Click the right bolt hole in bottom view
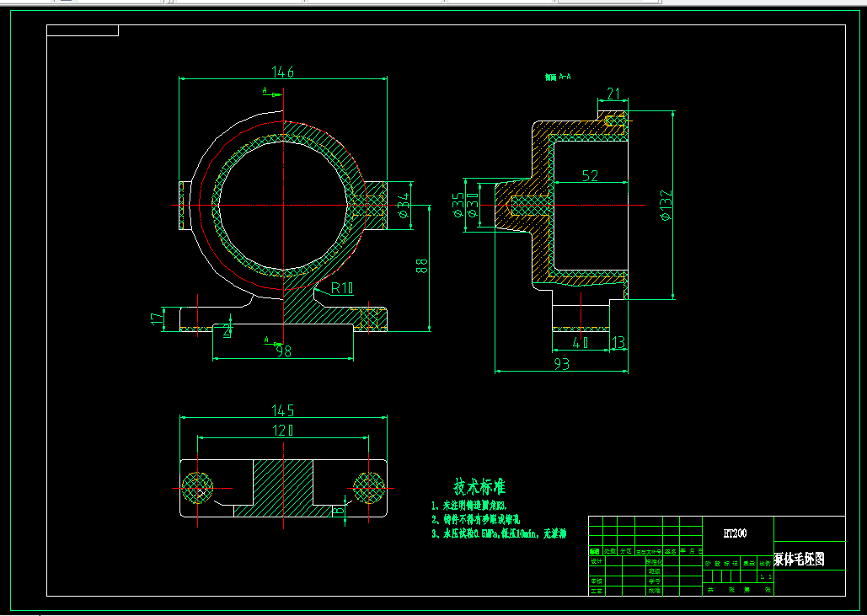 coord(369,488)
